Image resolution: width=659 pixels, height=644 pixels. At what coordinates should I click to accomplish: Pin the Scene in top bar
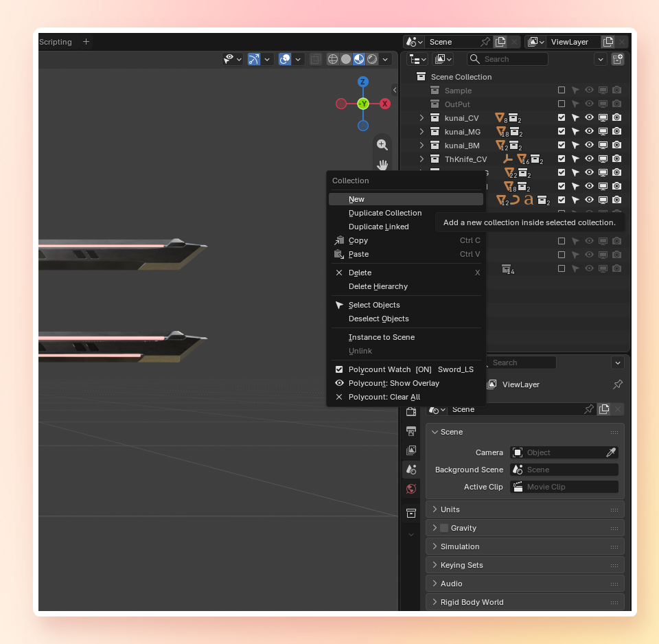(485, 42)
